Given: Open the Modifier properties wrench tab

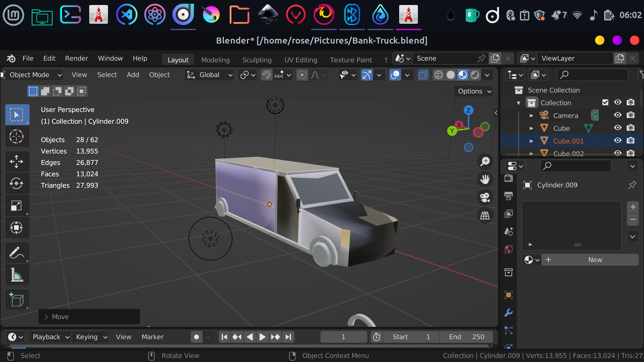Looking at the screenshot, I should click(x=508, y=313).
